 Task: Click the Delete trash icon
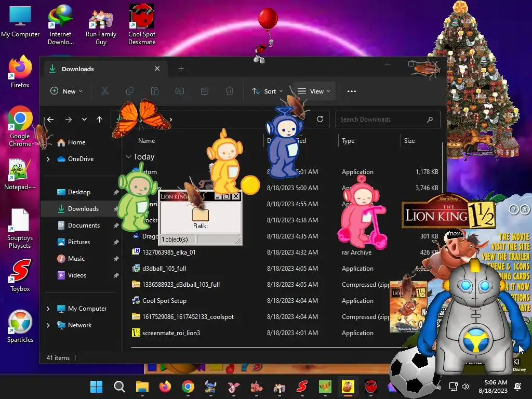[x=229, y=91]
